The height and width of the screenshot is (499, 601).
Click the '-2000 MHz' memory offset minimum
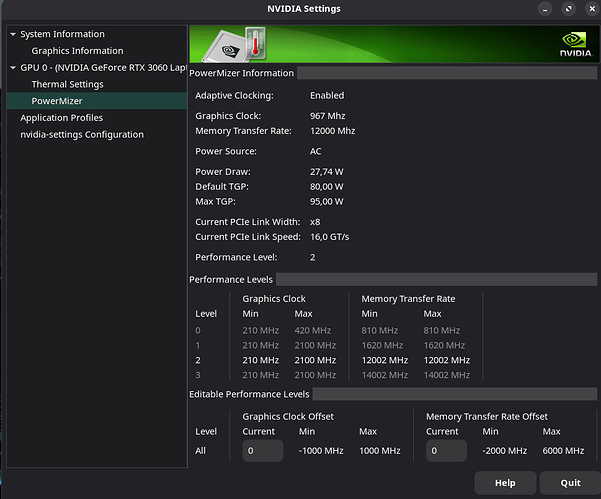504,451
